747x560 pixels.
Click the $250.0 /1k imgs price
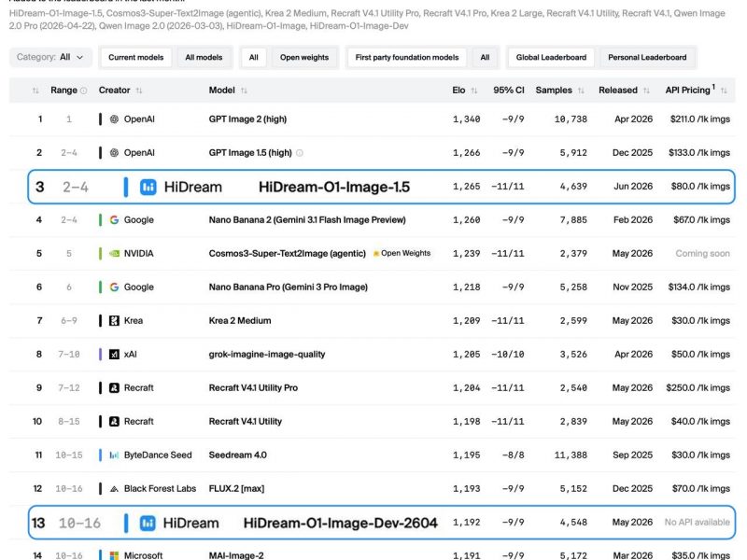click(x=698, y=387)
